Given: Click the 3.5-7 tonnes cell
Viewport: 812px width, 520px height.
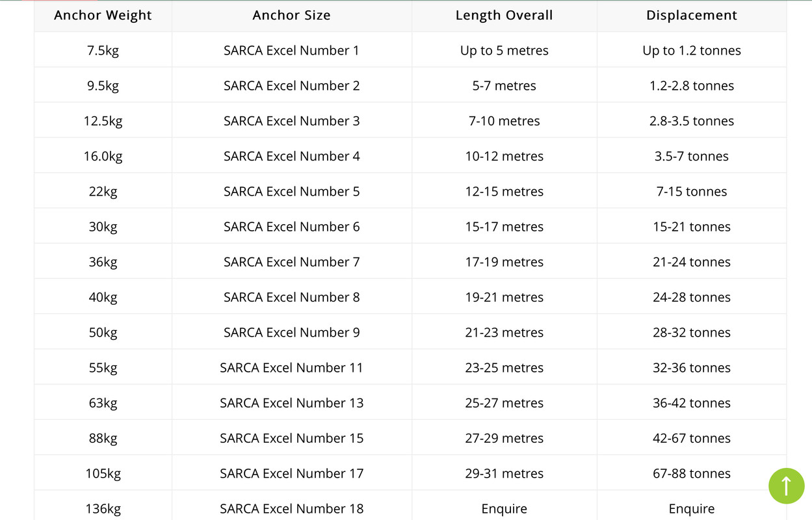Looking at the screenshot, I should click(x=692, y=155).
